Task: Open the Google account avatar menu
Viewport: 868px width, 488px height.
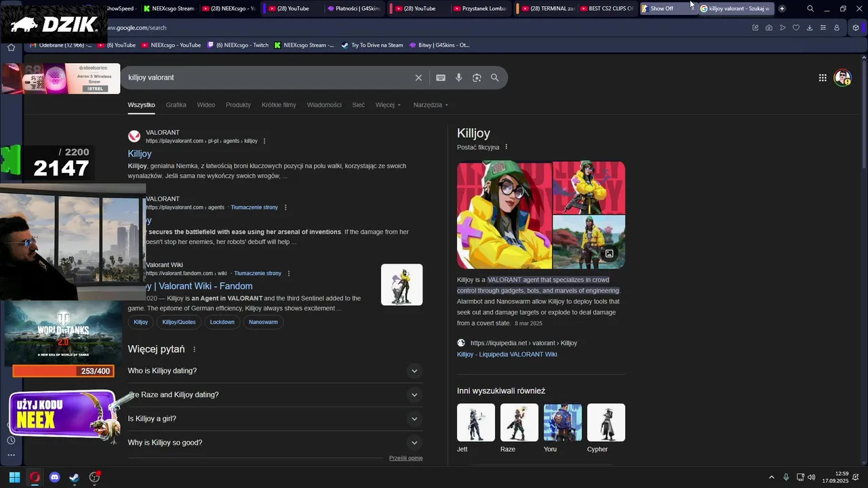Action: click(843, 77)
